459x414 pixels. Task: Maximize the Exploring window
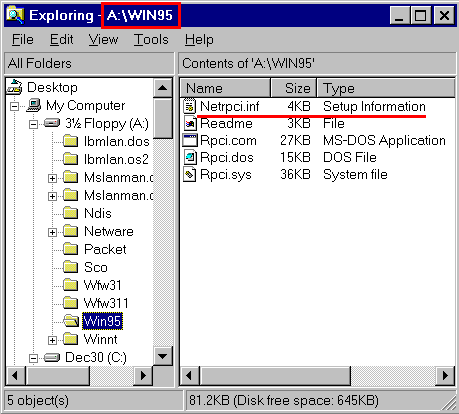pos(420,15)
